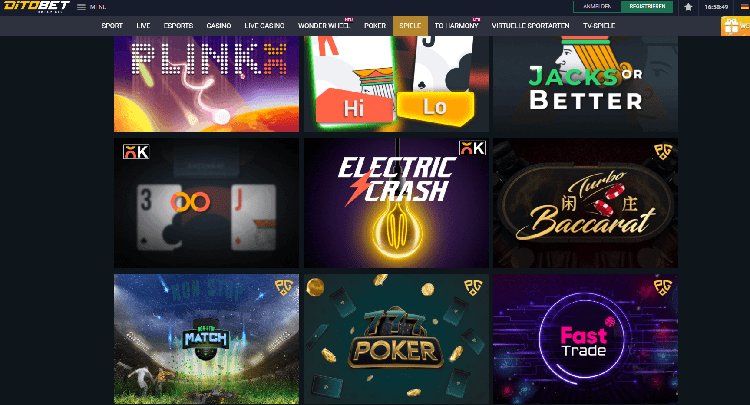
Task: Start the 777 Poker game
Action: pos(396,339)
